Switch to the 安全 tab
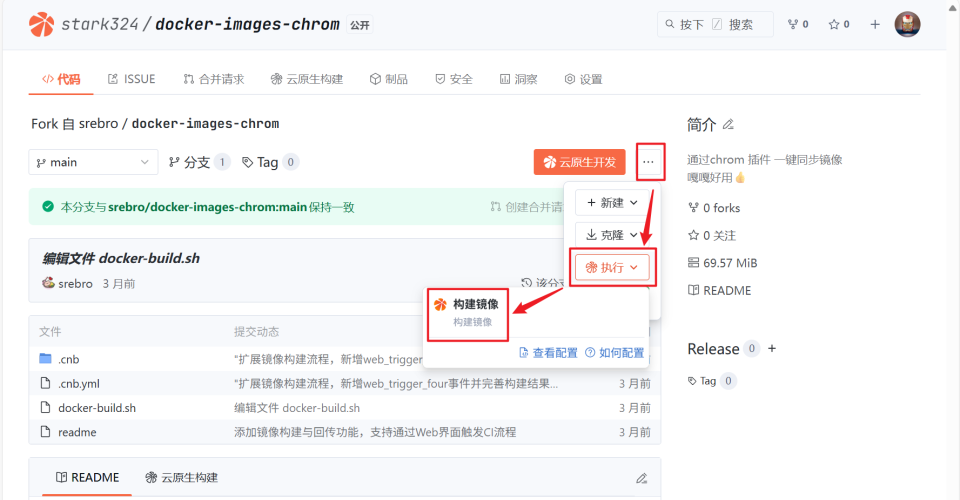Viewport: 960px width, 500px height. tap(454, 79)
